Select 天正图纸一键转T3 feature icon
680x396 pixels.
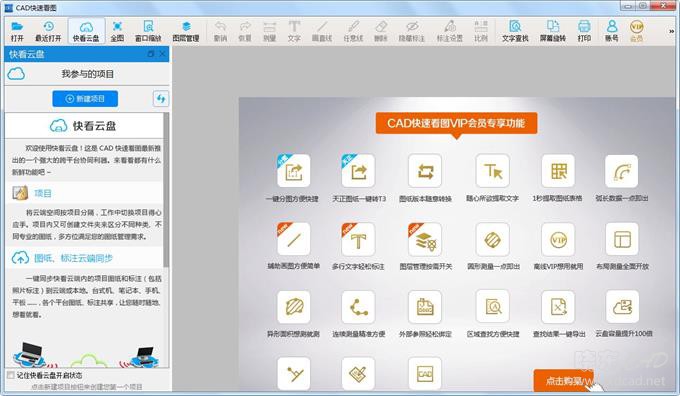[x=358, y=171]
